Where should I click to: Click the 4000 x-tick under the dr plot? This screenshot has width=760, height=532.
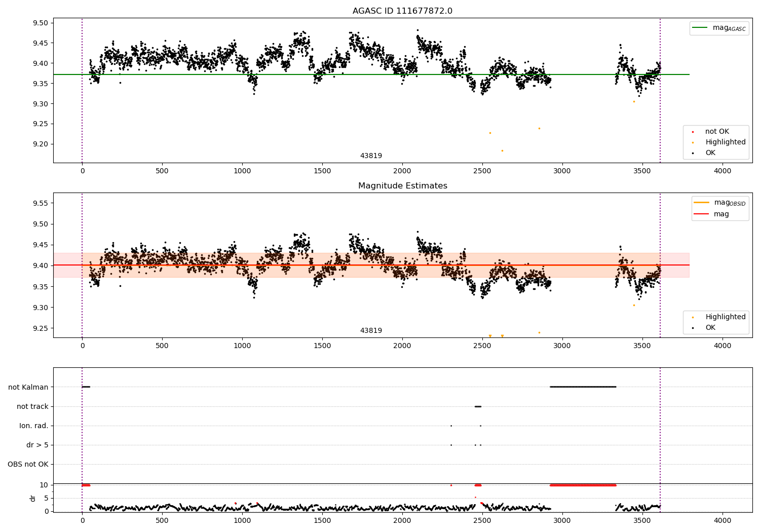[723, 520]
